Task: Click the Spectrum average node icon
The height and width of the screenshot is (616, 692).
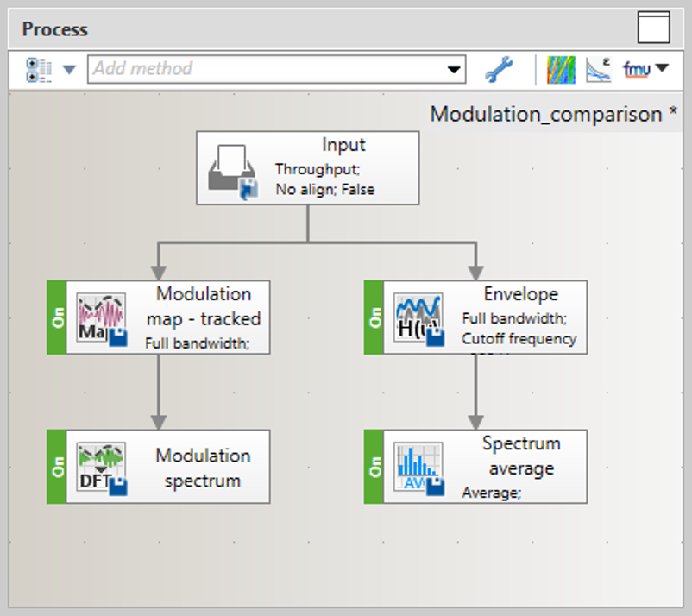Action: [418, 468]
